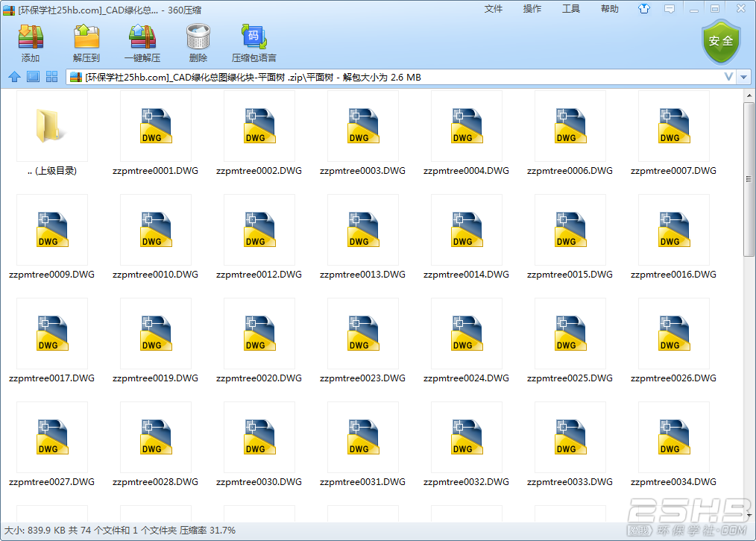The width and height of the screenshot is (756, 541).
Task: Select file zzpmtree0012.DWG icon
Action: click(x=259, y=230)
